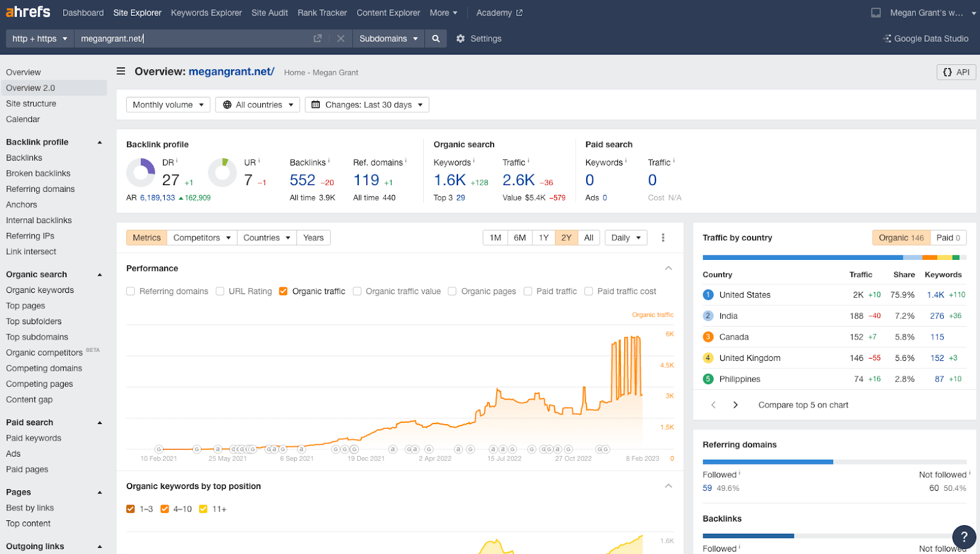Open the 552 backlinks count link
The width and height of the screenshot is (980, 554).
click(x=303, y=180)
